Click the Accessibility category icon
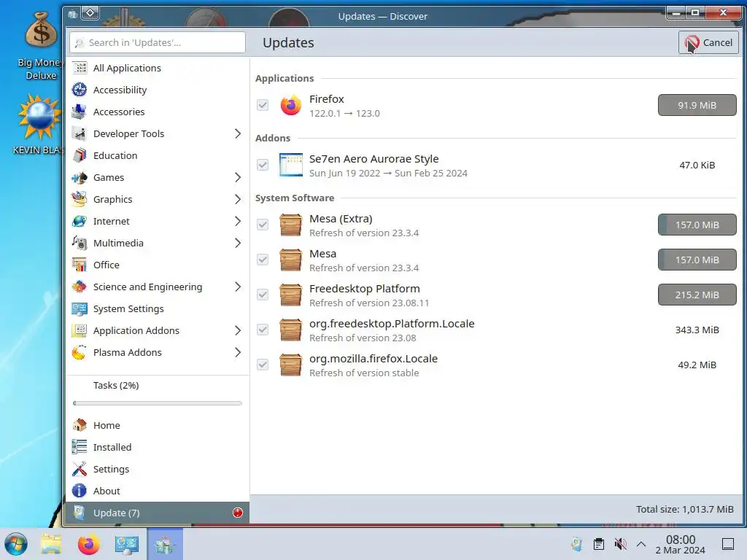 pyautogui.click(x=80, y=90)
